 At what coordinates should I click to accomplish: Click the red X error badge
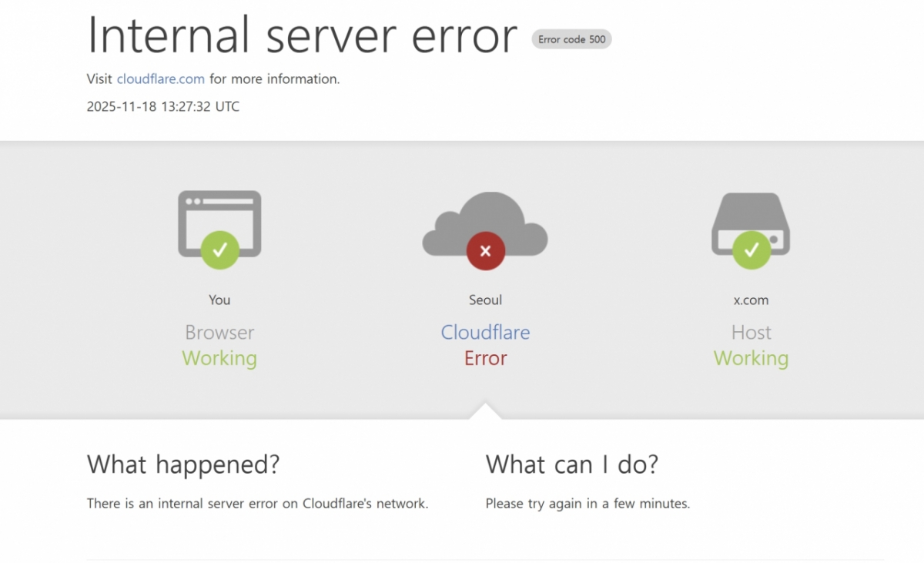485,250
